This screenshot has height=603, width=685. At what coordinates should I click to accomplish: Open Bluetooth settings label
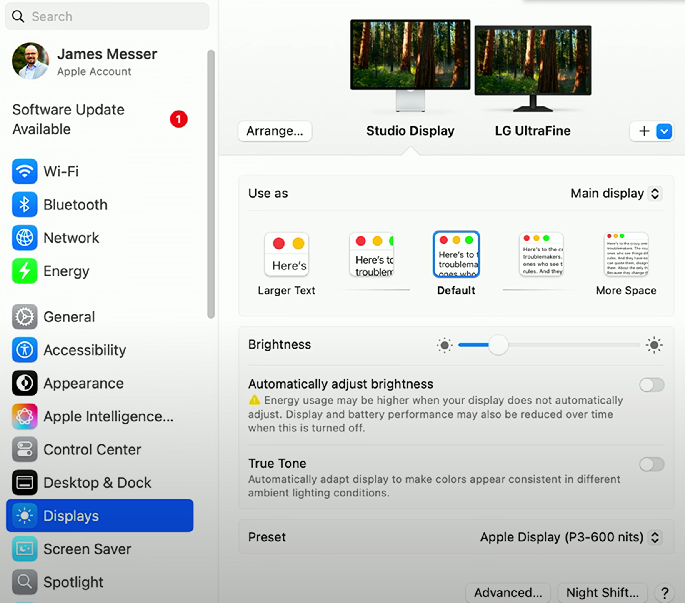[x=76, y=204]
